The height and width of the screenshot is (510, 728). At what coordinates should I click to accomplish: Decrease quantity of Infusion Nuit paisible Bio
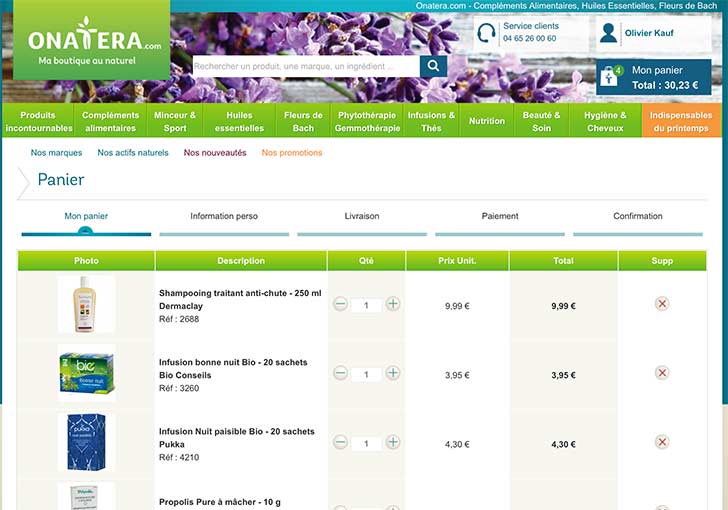tap(340, 442)
